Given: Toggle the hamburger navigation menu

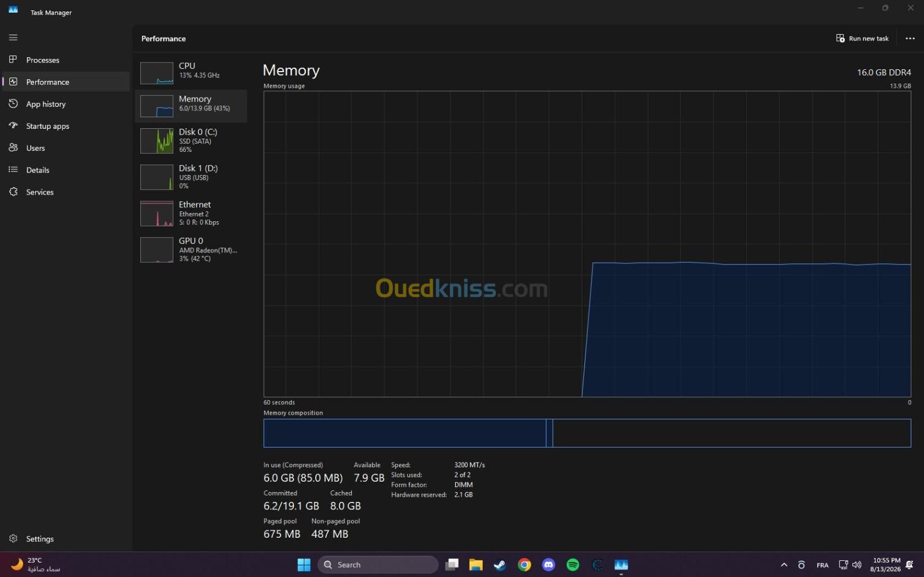Looking at the screenshot, I should click(x=13, y=38).
